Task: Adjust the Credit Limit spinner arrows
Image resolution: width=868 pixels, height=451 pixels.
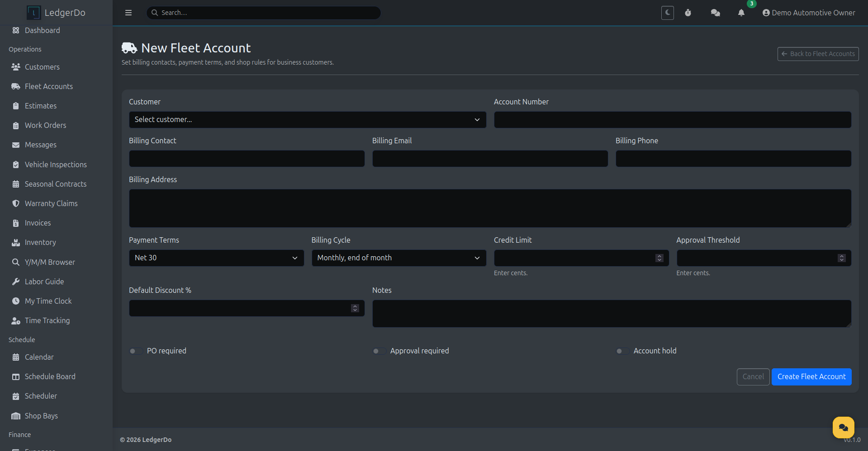Action: tap(659, 258)
